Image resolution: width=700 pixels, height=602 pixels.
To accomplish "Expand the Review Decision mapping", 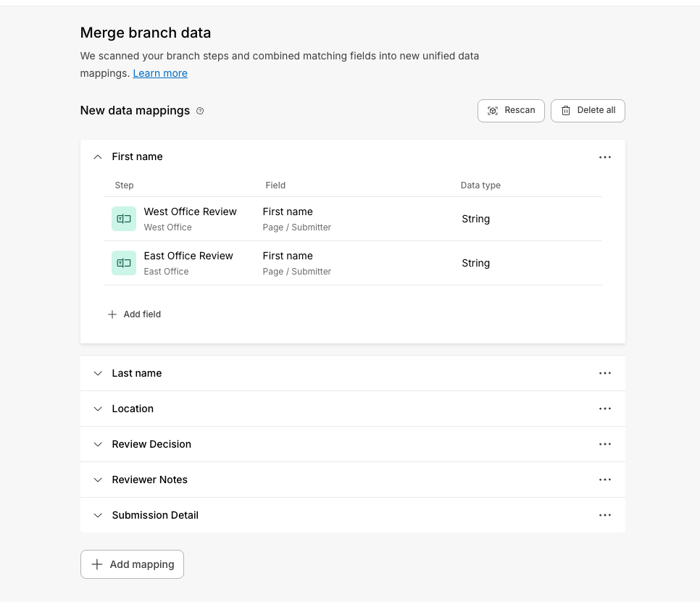I will click(98, 444).
